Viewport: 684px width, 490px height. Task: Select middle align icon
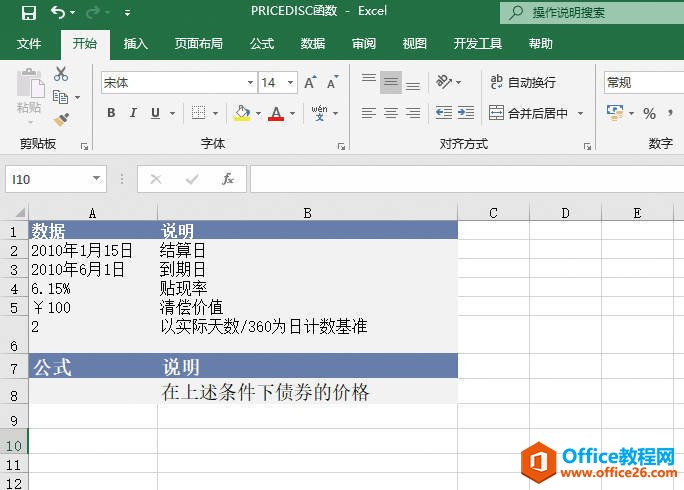click(391, 82)
